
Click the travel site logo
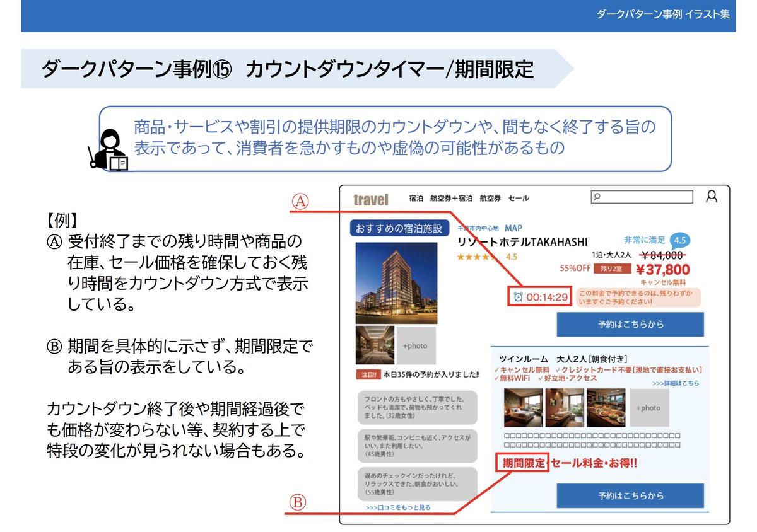(x=371, y=199)
